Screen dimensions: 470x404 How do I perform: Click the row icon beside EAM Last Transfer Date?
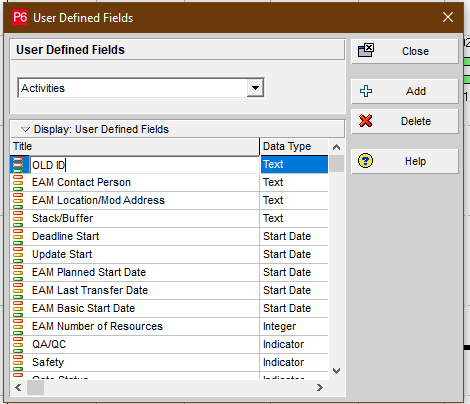tap(18, 291)
